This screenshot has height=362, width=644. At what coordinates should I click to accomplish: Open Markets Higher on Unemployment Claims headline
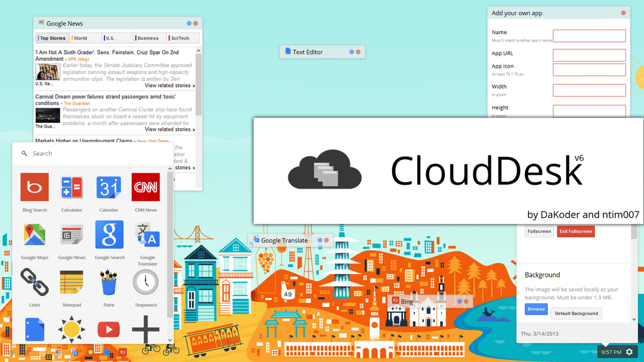84,141
